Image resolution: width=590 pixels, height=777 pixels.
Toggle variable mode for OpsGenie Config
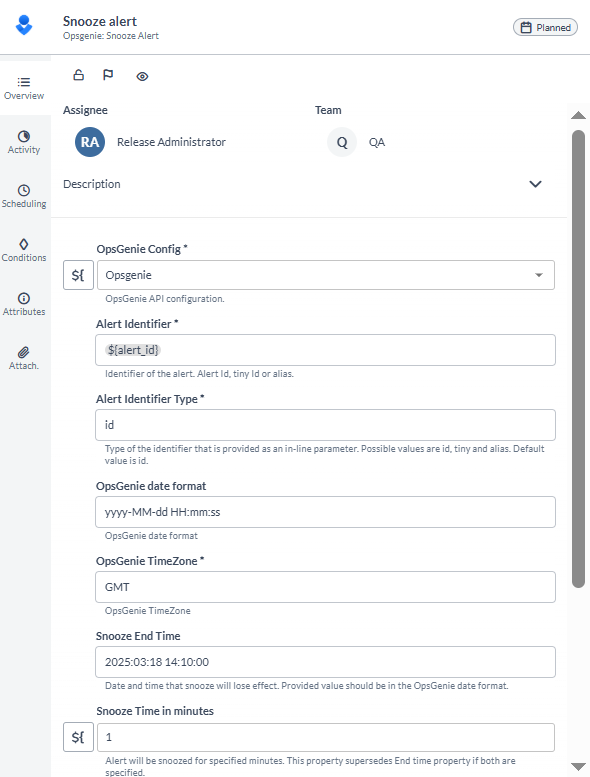tap(78, 275)
